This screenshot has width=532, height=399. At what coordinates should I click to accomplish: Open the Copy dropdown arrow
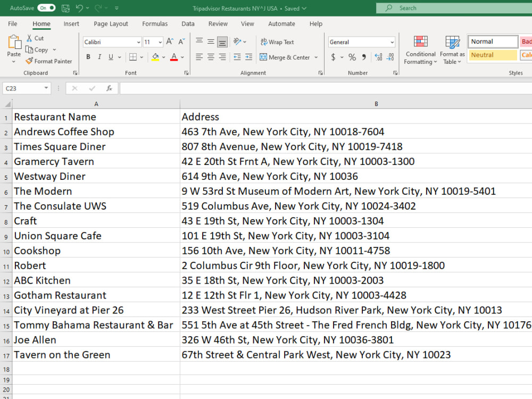pos(54,50)
